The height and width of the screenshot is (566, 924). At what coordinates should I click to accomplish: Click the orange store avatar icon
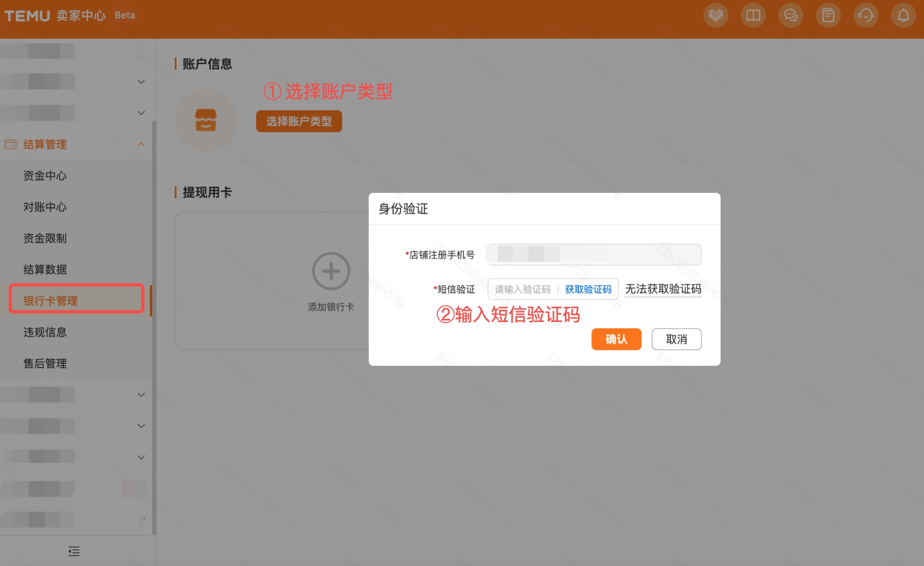205,120
